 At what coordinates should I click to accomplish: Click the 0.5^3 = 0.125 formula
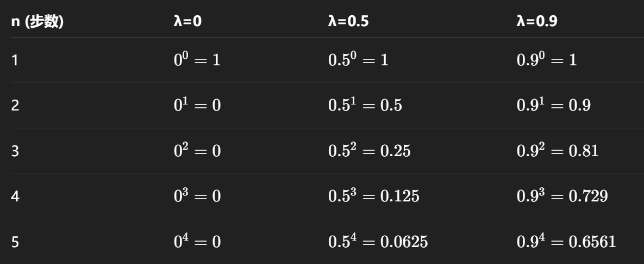pos(374,196)
